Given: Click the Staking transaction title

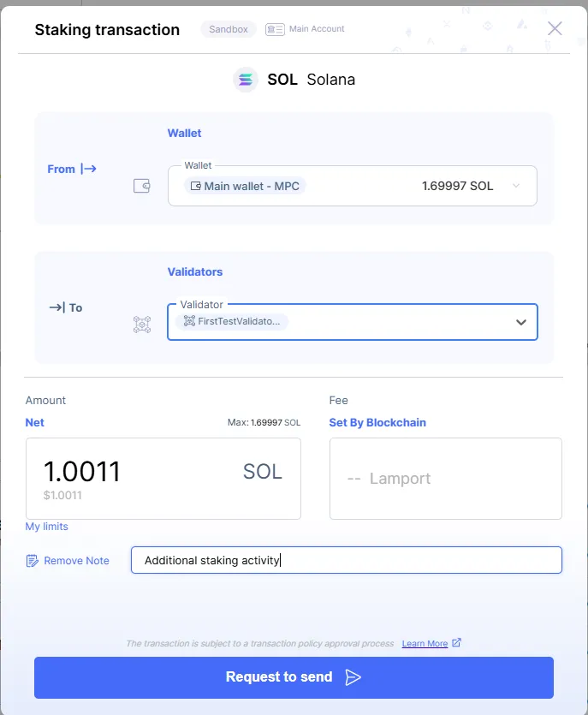Looking at the screenshot, I should (x=107, y=30).
